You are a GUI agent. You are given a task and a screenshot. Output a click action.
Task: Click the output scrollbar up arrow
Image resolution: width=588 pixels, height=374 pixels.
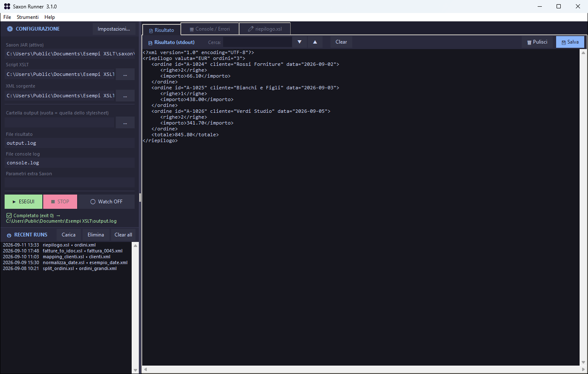583,53
